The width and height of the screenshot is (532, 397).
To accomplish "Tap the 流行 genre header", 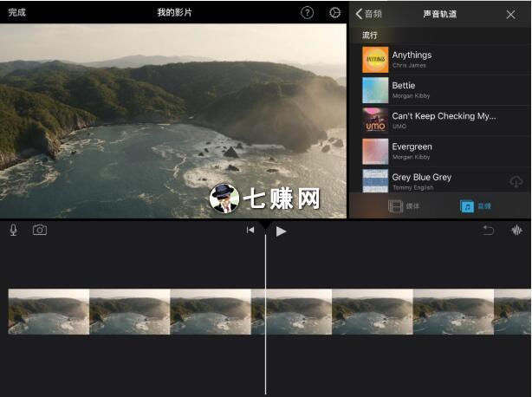I will pos(369,36).
